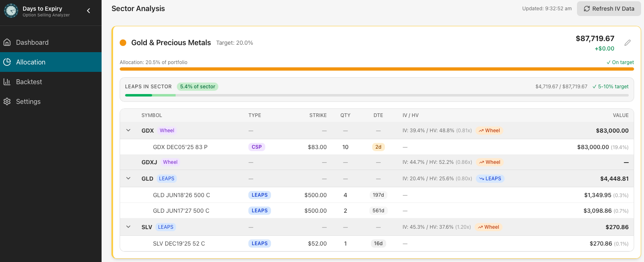Click the green On target checkmark
The image size is (644, 262).
(609, 62)
